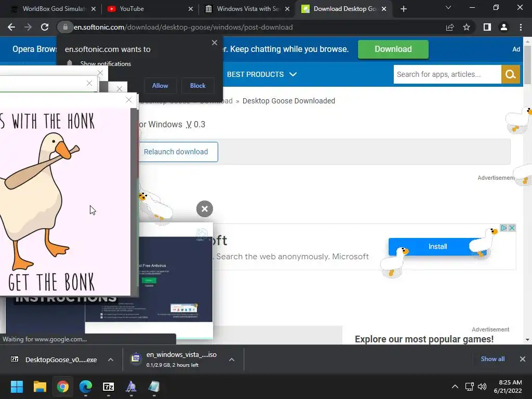Reload the Softonic page
Image resolution: width=532 pixels, height=399 pixels.
tap(45, 27)
